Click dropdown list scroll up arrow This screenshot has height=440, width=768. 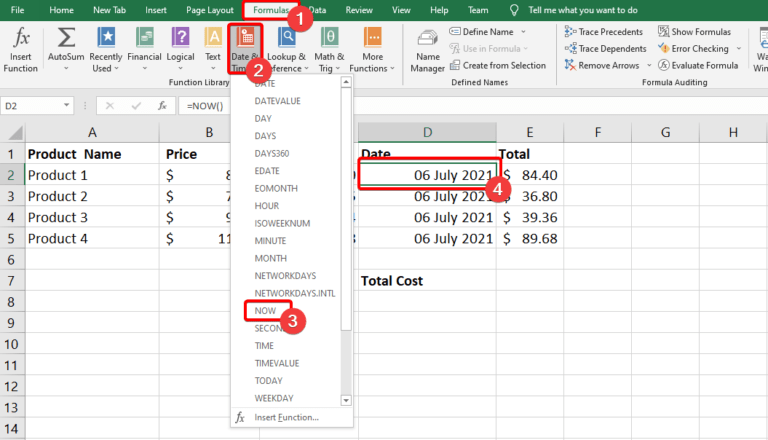[x=346, y=82]
